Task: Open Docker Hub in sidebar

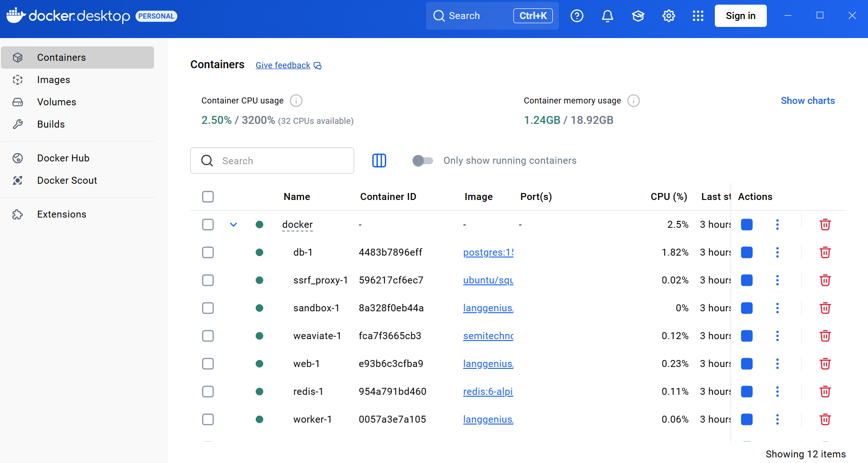Action: coord(78,158)
